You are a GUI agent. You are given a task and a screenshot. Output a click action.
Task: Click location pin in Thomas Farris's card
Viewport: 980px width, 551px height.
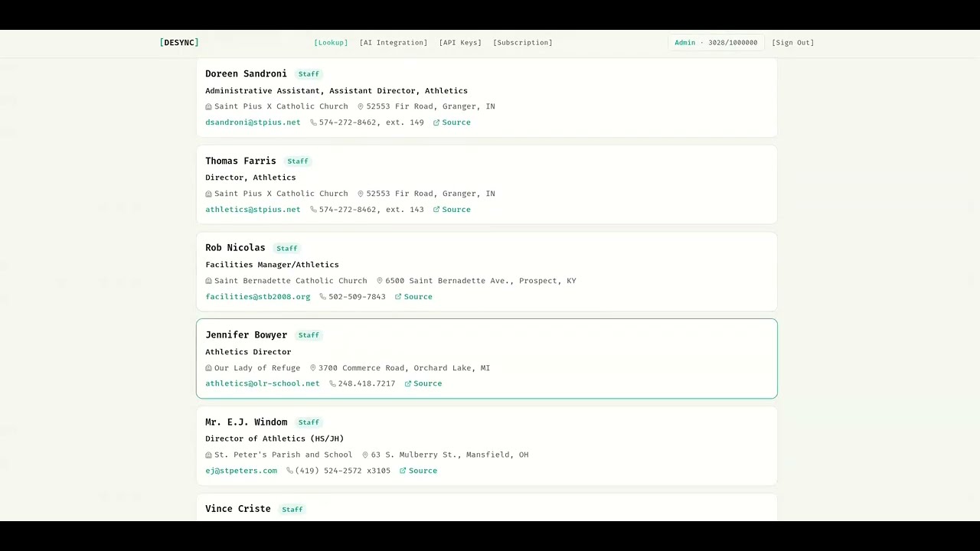tap(361, 194)
